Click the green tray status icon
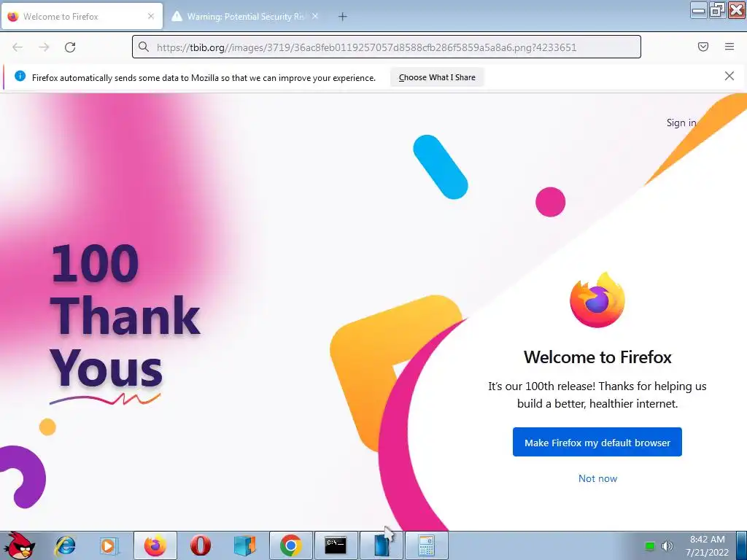 (649, 545)
